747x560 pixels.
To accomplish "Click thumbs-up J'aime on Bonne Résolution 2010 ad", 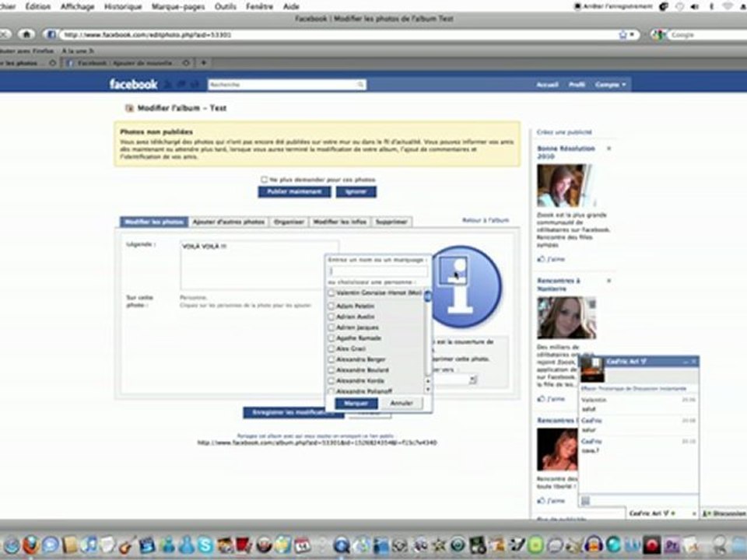I will pos(551,259).
